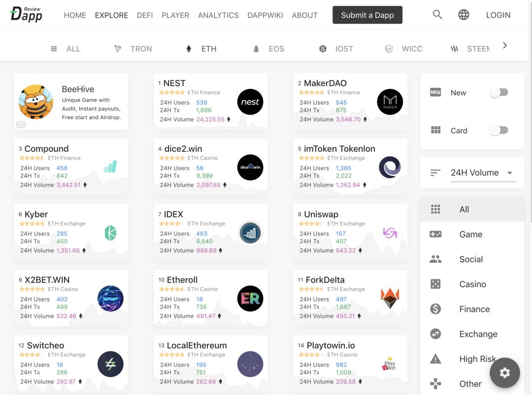
Task: Click the Casino dice category icon
Action: coord(435,284)
